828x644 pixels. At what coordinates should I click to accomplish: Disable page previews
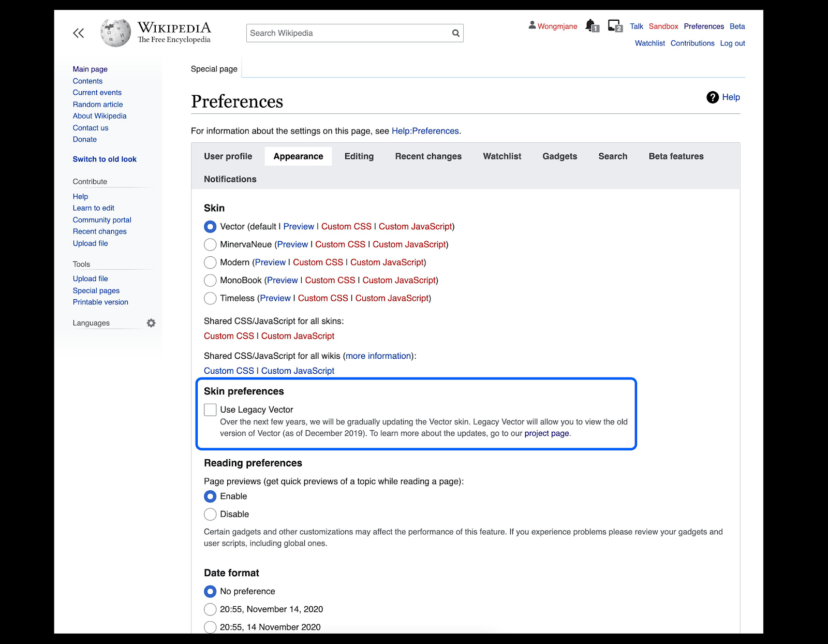[210, 514]
